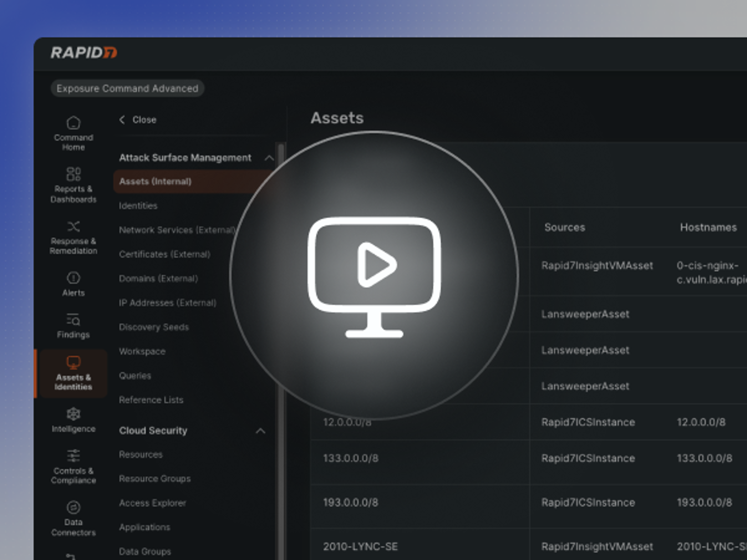
Task: Open Queries menu item
Action: (135, 376)
